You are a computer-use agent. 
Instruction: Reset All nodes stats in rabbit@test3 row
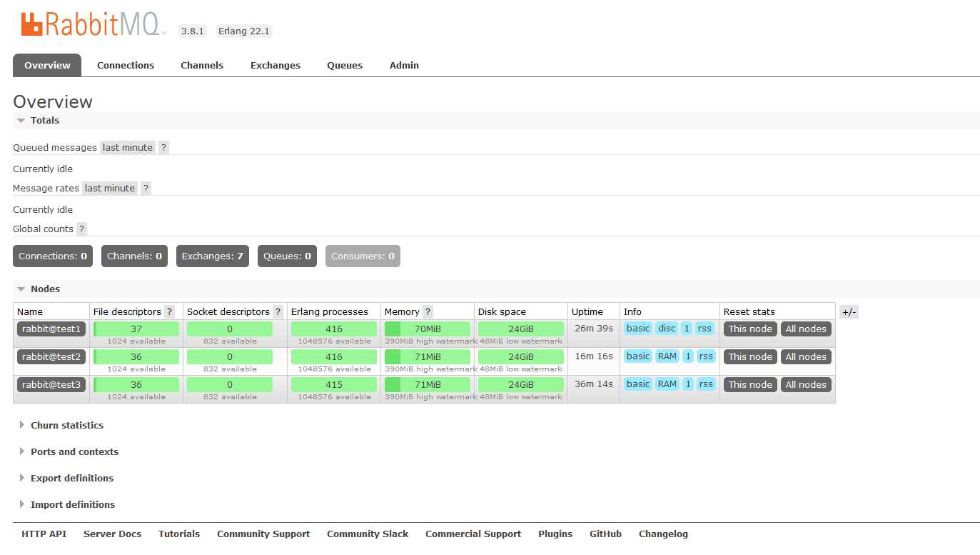[806, 385]
